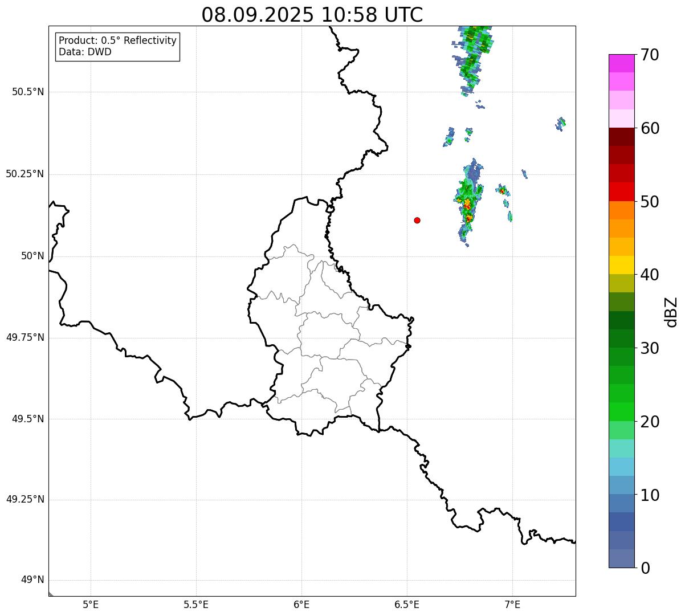This screenshot has height=616, width=685.
Task: Click the 6.5°E longitude tick label
Action: point(407,604)
